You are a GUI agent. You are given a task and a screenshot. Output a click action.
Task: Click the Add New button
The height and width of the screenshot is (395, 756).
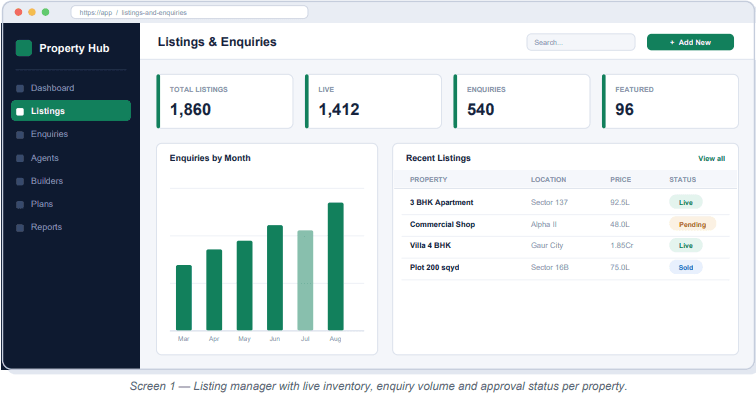point(690,42)
